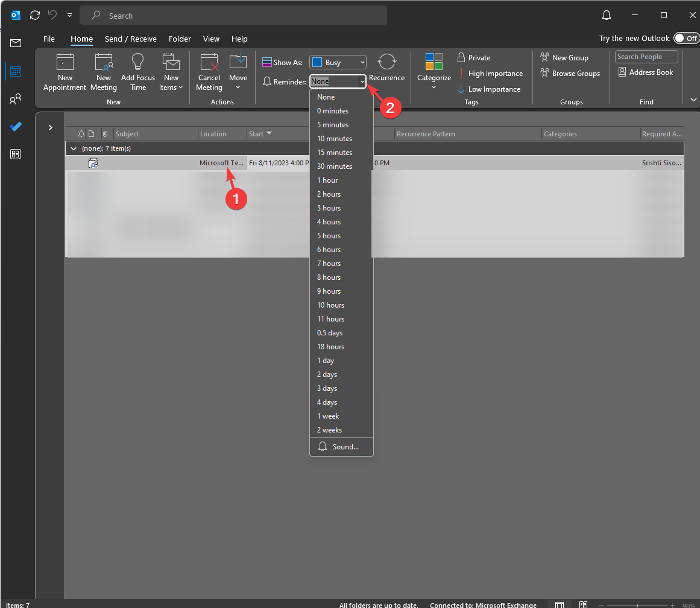The image size is (700, 608).
Task: Click the Send/Receive sync icon in title bar
Action: 35,15
